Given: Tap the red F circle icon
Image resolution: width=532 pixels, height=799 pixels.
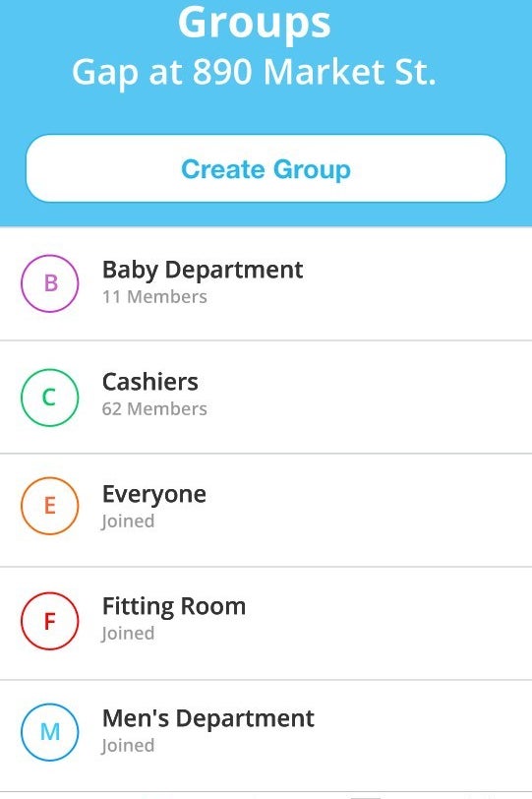Looking at the screenshot, I should tap(50, 621).
